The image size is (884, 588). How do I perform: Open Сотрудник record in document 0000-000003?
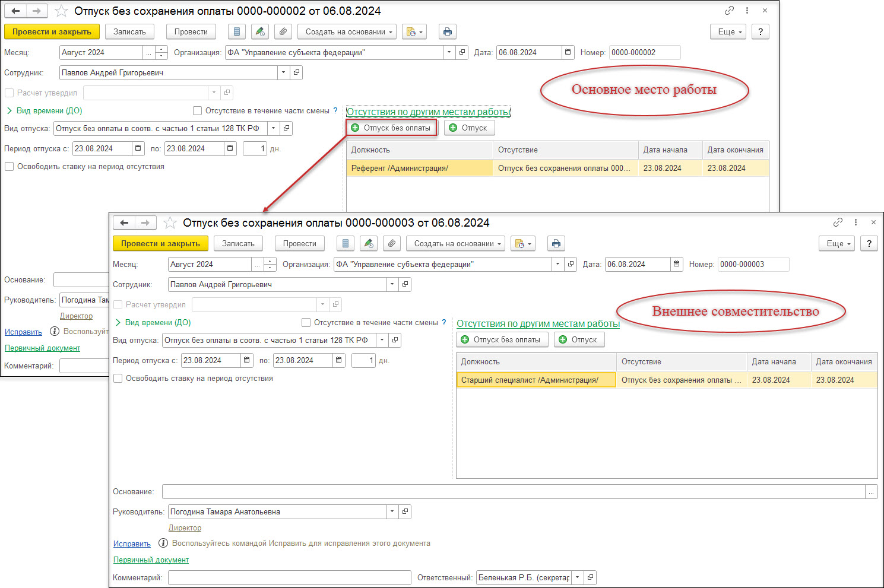405,285
